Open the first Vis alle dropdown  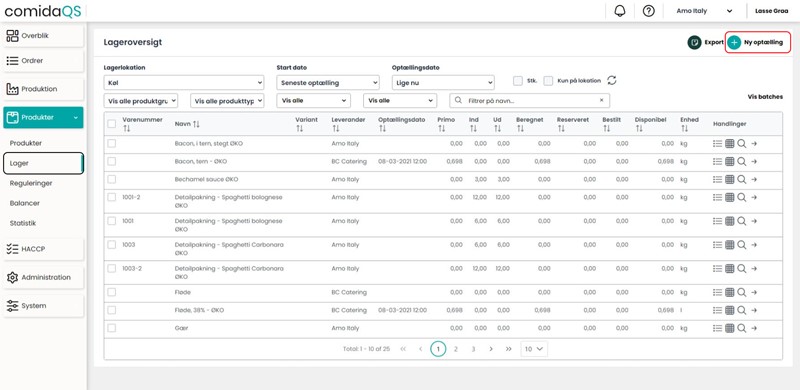coord(314,101)
